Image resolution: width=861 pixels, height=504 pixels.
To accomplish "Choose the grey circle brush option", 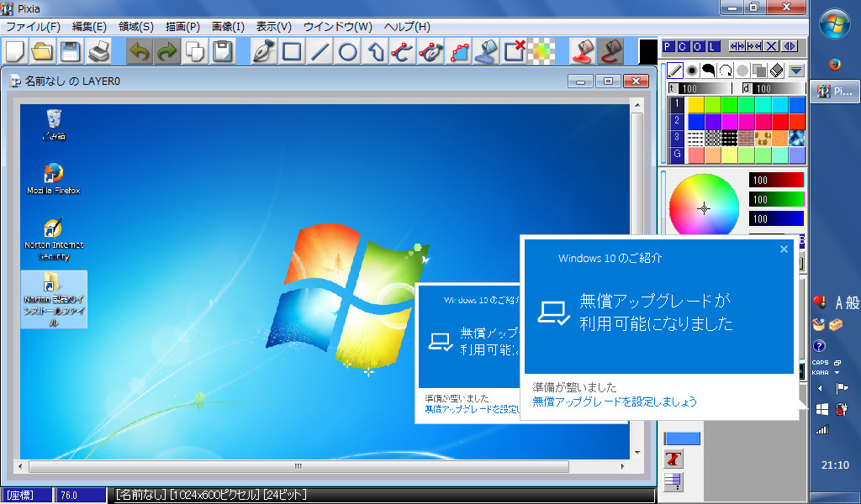I will tap(742, 71).
